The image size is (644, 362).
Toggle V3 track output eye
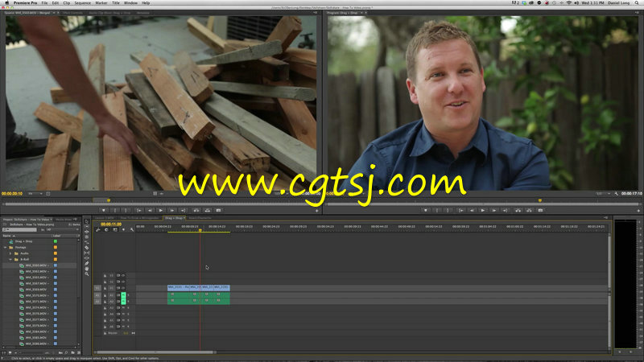pos(123,275)
